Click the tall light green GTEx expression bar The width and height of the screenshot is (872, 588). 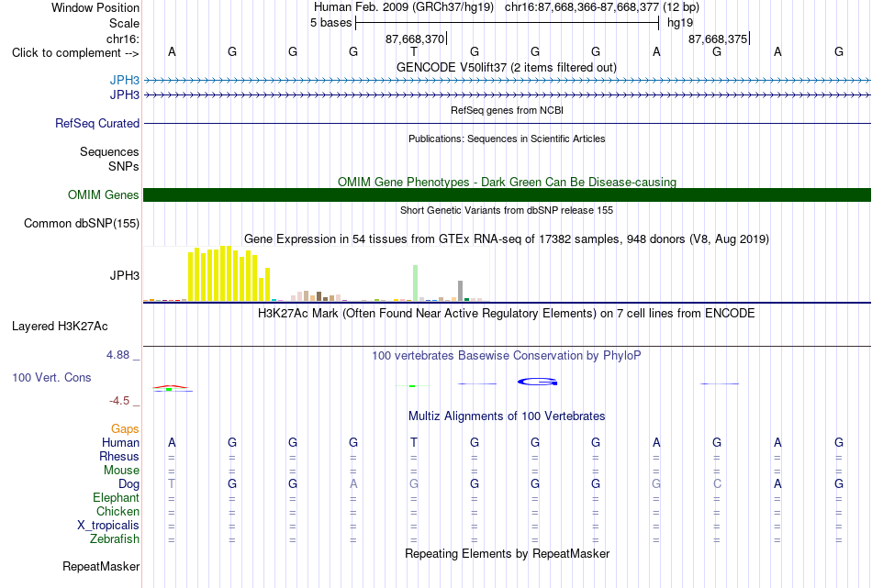pyautogui.click(x=416, y=283)
